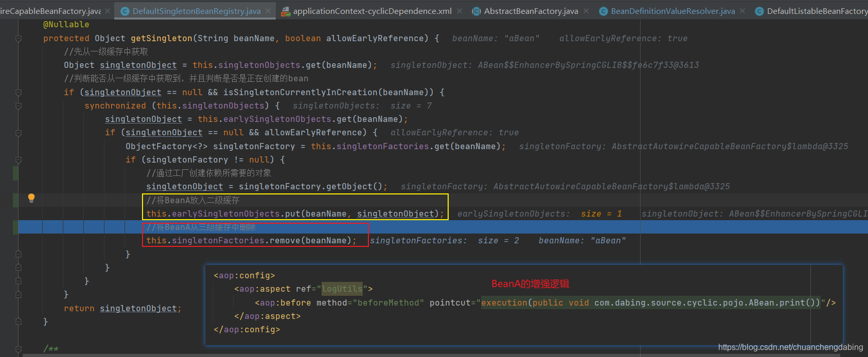This screenshot has height=357, width=868.
Task: Click the intention lightbulb icon in the gutter
Action: tap(31, 198)
